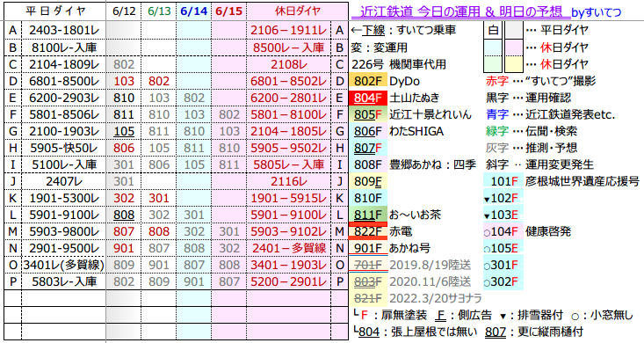
Task: Select the holiday cell 5905-9502レ
Action: [x=289, y=148]
